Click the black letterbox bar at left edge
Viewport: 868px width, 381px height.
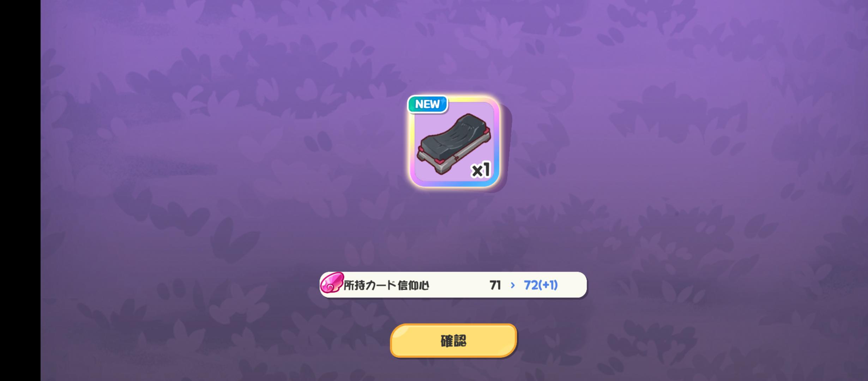point(20,190)
